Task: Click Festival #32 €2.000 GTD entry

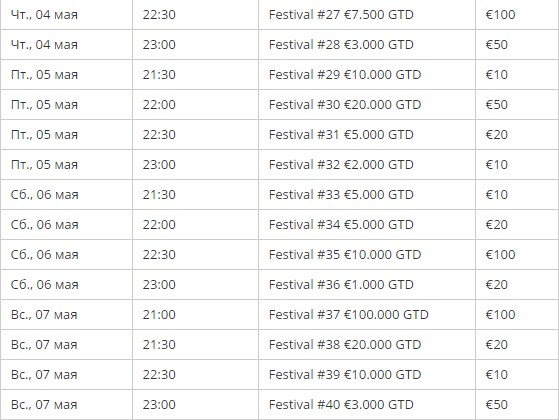Action: pos(341,164)
